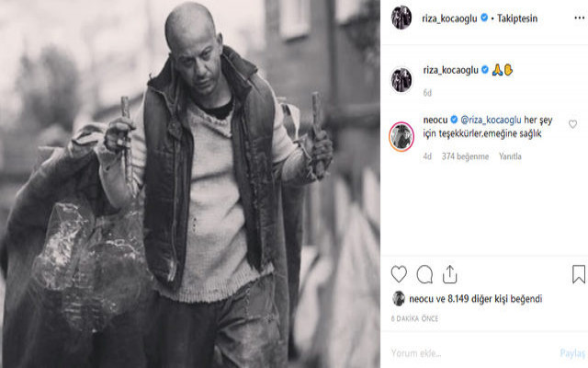Reply using the Yanıtla button
This screenshot has width=588, height=368.
click(510, 156)
